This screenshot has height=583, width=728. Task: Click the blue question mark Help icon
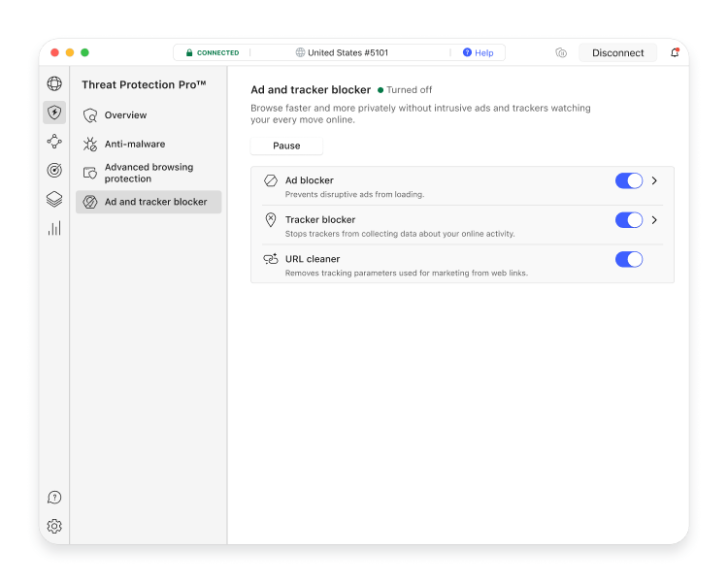click(x=467, y=52)
